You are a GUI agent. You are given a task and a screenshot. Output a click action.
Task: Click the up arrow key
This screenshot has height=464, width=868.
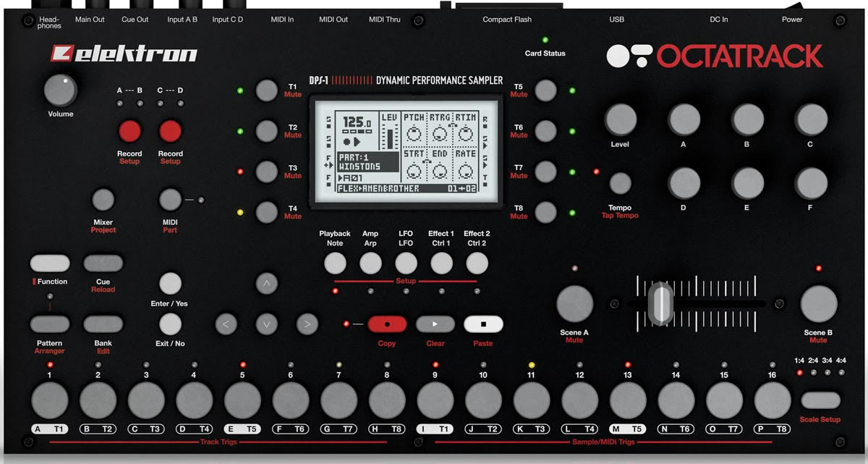[x=266, y=284]
